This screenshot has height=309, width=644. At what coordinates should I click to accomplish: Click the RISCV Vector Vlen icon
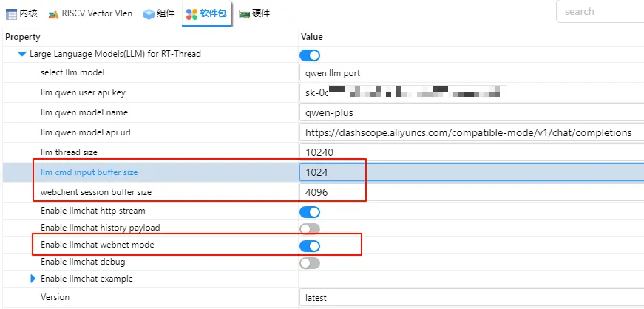click(x=53, y=14)
